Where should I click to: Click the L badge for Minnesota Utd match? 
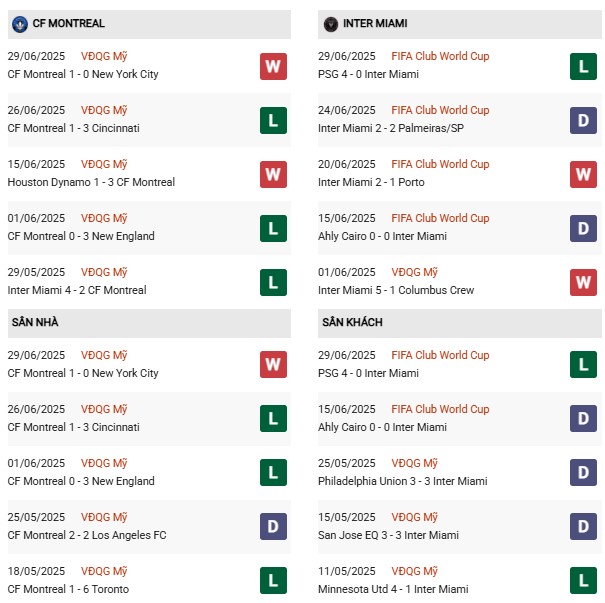[x=584, y=580]
